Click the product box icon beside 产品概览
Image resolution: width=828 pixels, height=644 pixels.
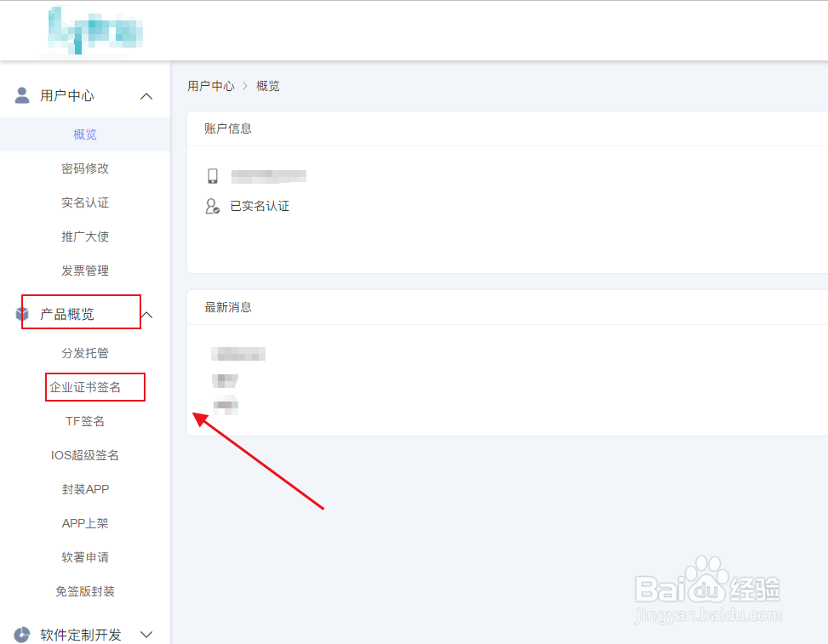pyautogui.click(x=23, y=312)
